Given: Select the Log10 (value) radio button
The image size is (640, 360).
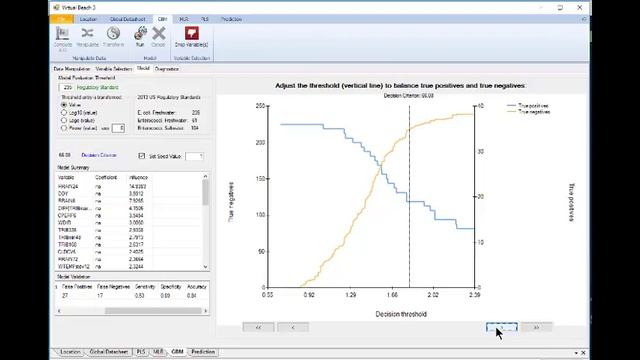Looking at the screenshot, I should point(64,113).
